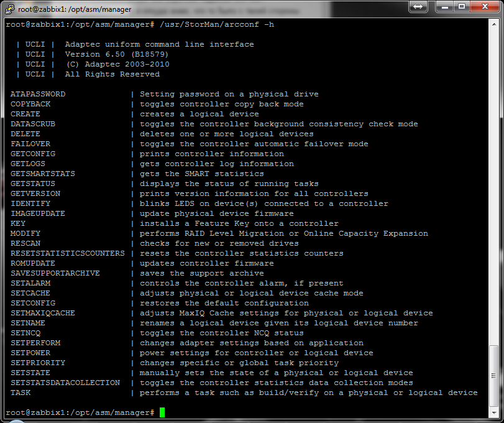Click the '(C) Adaptec 2003-2010' text
The height and width of the screenshot is (423, 504).
click(118, 64)
